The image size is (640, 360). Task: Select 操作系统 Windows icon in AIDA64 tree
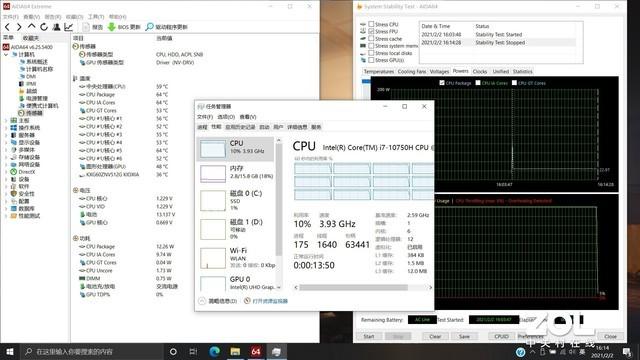[13, 128]
